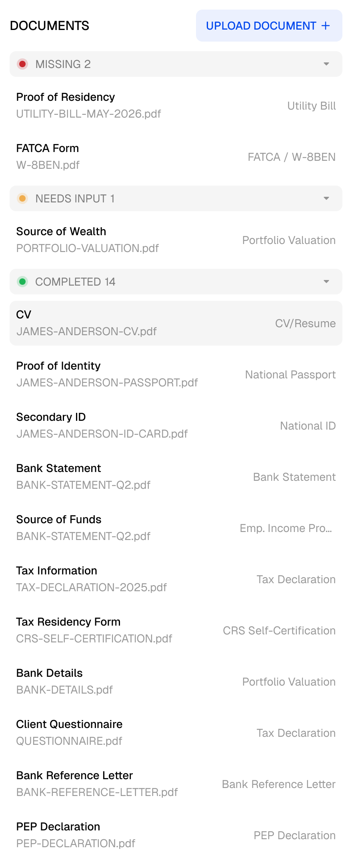The width and height of the screenshot is (352, 868).
Task: Select the PEP Declaration document row
Action: pyautogui.click(x=176, y=835)
